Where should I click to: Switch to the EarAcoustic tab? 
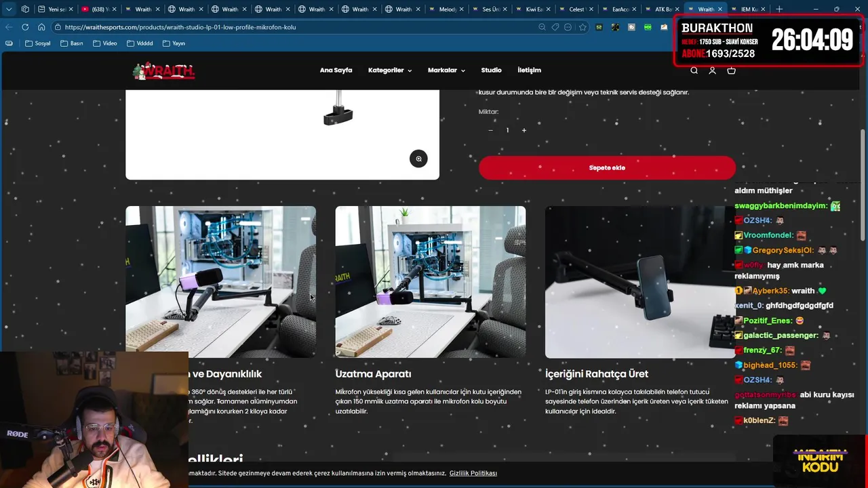click(620, 9)
